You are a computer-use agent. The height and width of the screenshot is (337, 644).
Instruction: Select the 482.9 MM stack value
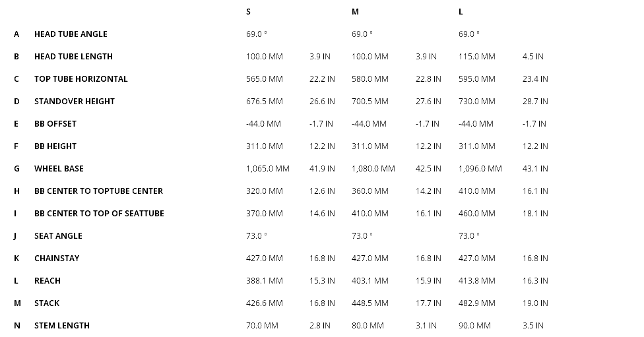pos(476,303)
